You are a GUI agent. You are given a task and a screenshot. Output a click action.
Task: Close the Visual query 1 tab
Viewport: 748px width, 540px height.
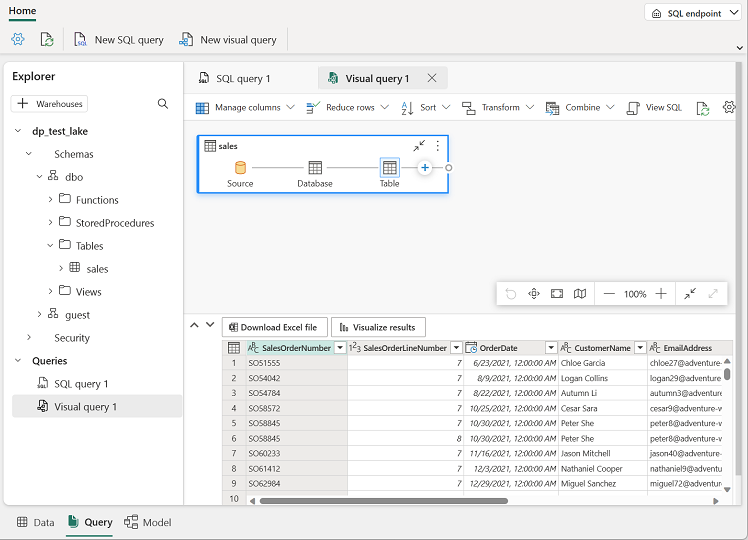(432, 78)
